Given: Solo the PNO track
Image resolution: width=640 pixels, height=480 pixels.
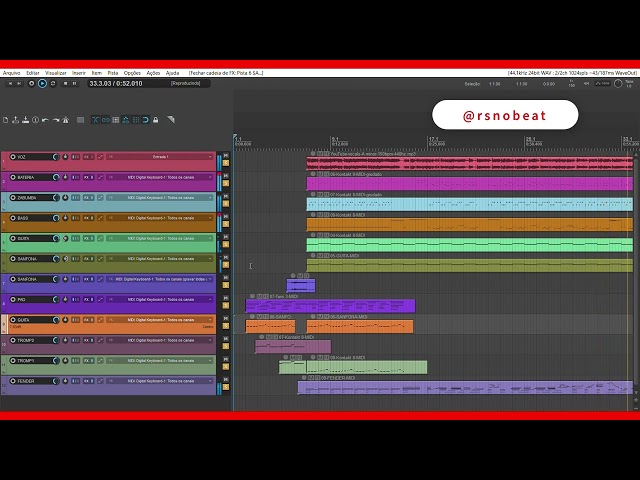Looking at the screenshot, I should pyautogui.click(x=226, y=305).
